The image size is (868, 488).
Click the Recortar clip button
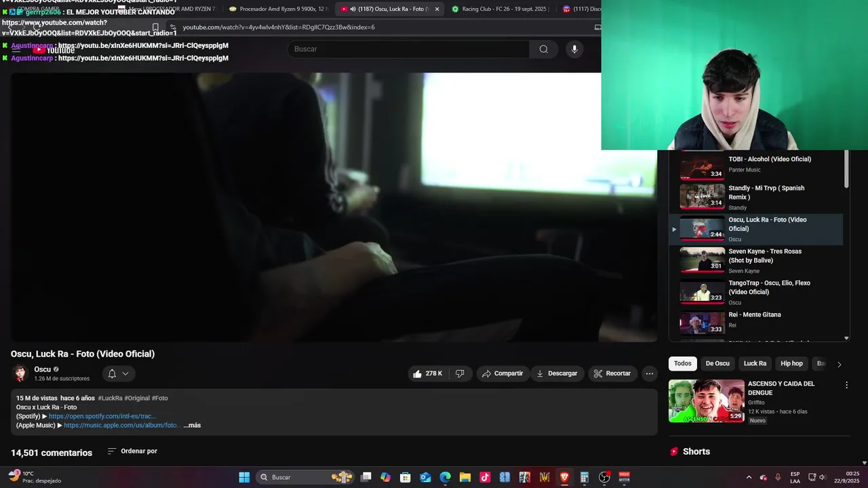coord(612,373)
